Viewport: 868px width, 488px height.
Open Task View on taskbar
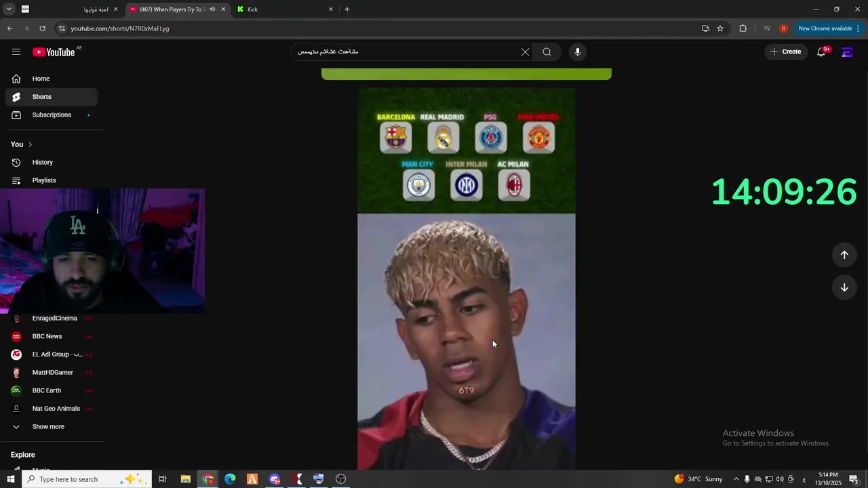[x=163, y=479]
